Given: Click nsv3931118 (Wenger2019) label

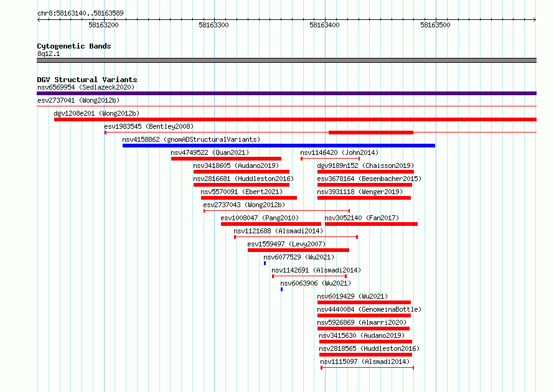Looking at the screenshot, I should pos(360,192).
